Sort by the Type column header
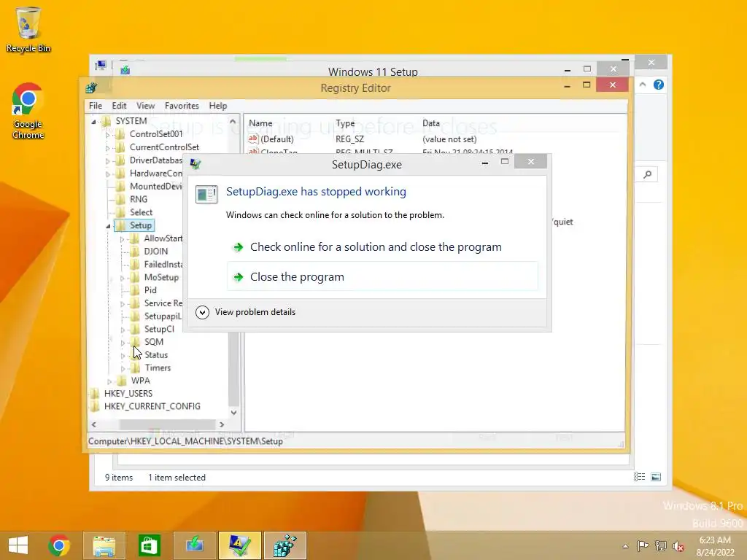The height and width of the screenshot is (560, 747). click(345, 123)
